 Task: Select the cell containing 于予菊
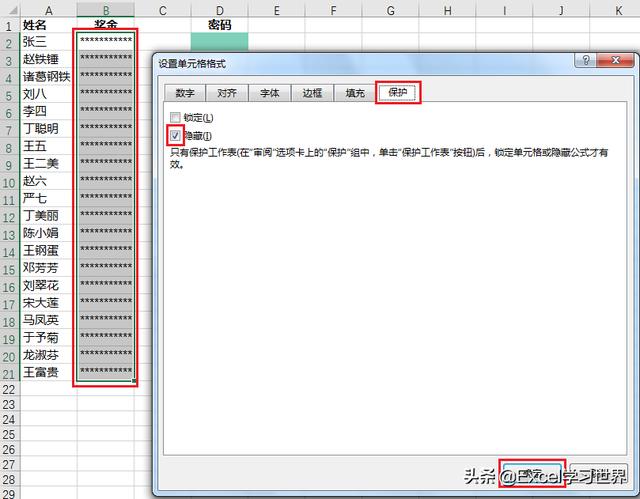(x=49, y=338)
